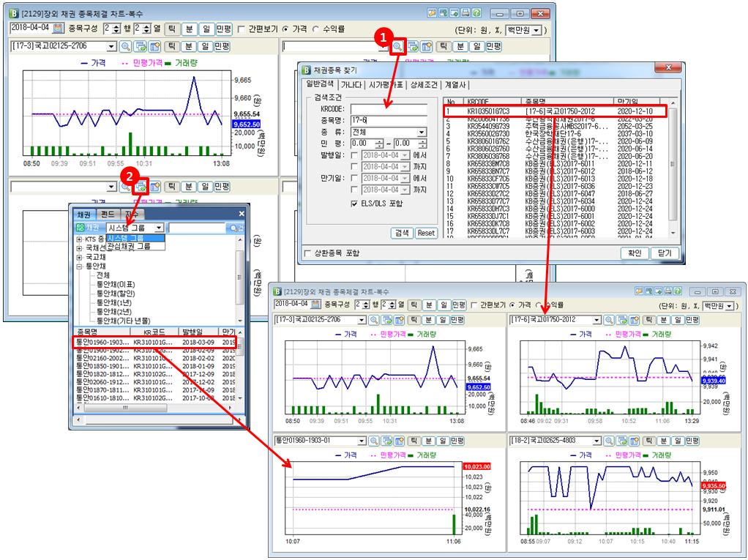Click the 종목명 field containing 17-6

pyautogui.click(x=389, y=120)
